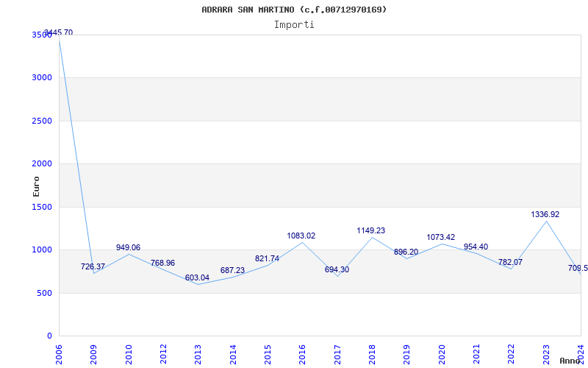The image size is (588, 368).
Task: Select the 2009 x-axis tick label
Action: pyautogui.click(x=94, y=354)
